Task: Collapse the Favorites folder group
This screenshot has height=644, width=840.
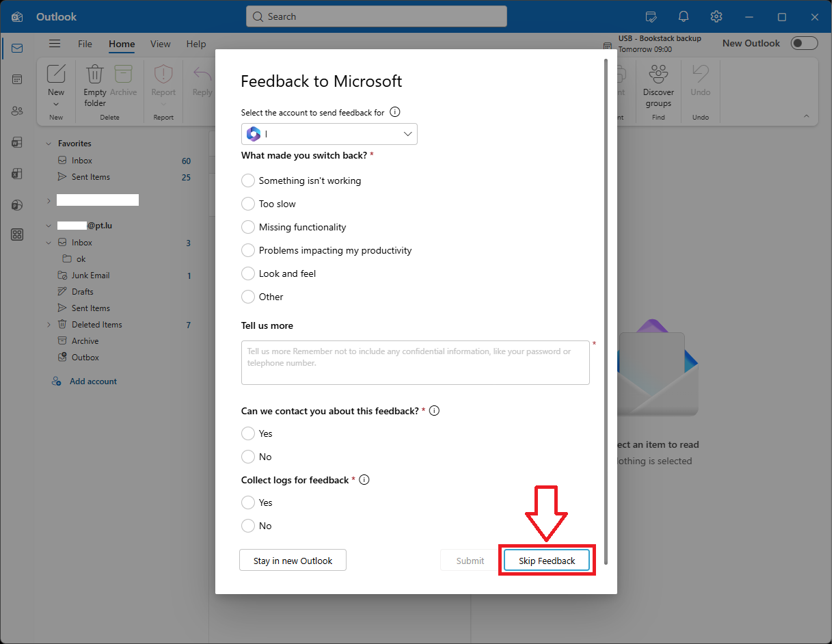Action: pos(49,144)
